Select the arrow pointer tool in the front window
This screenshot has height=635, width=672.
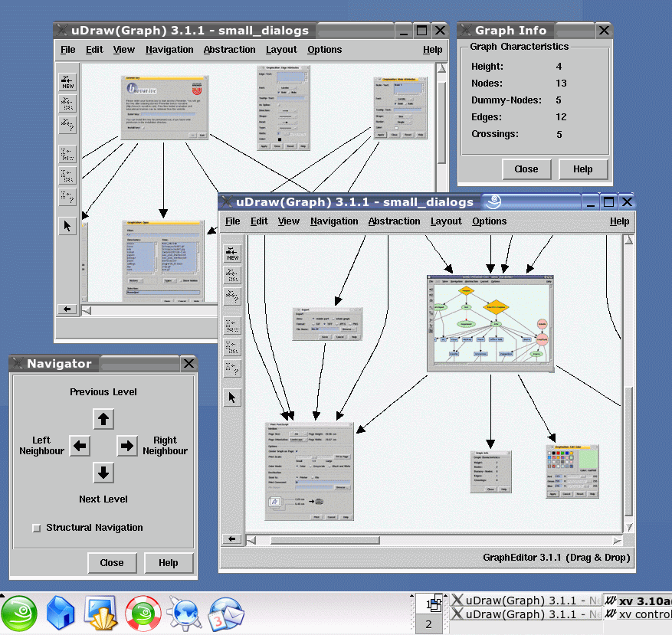(232, 398)
